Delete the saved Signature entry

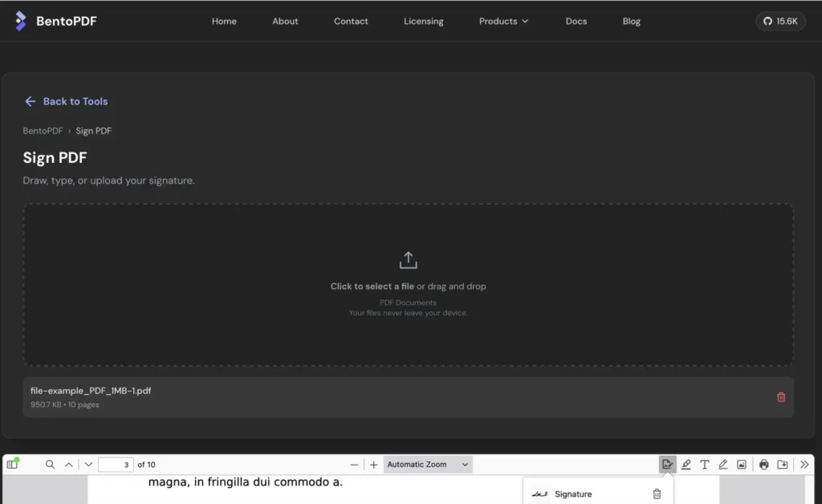[x=657, y=494]
